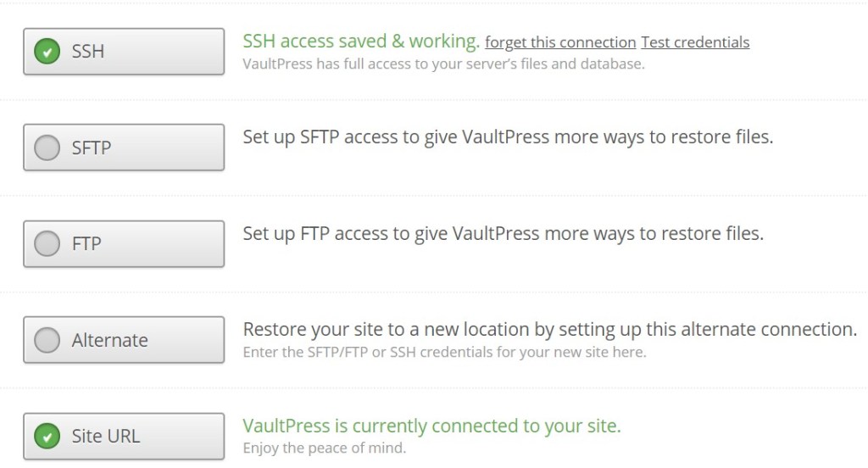Image resolution: width=868 pixels, height=468 pixels.
Task: Click the gray status circle beside SFTP
Action: point(47,148)
